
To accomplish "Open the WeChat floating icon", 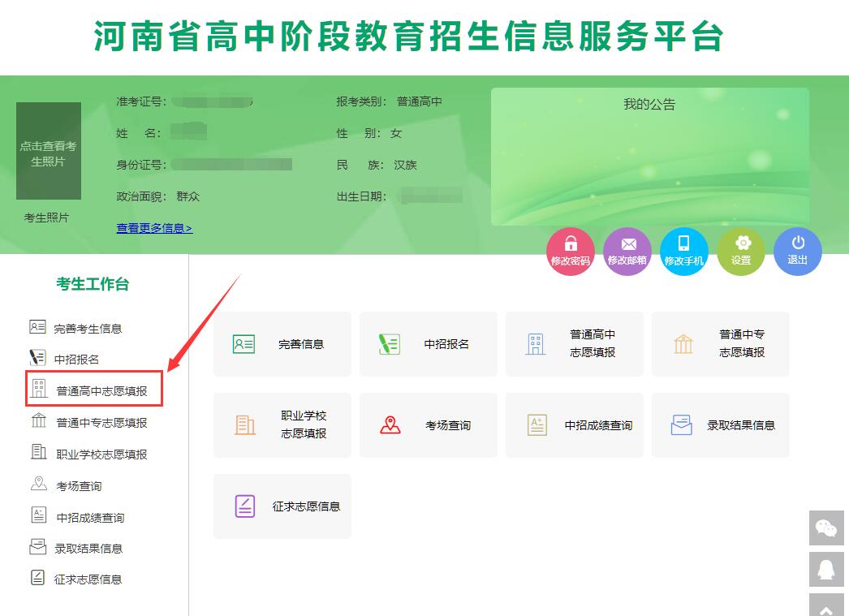I will pos(826,528).
